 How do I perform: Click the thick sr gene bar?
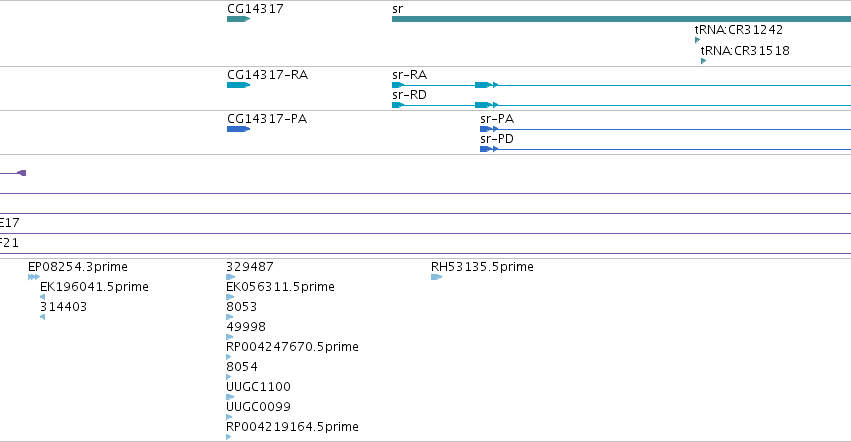pyautogui.click(x=621, y=19)
